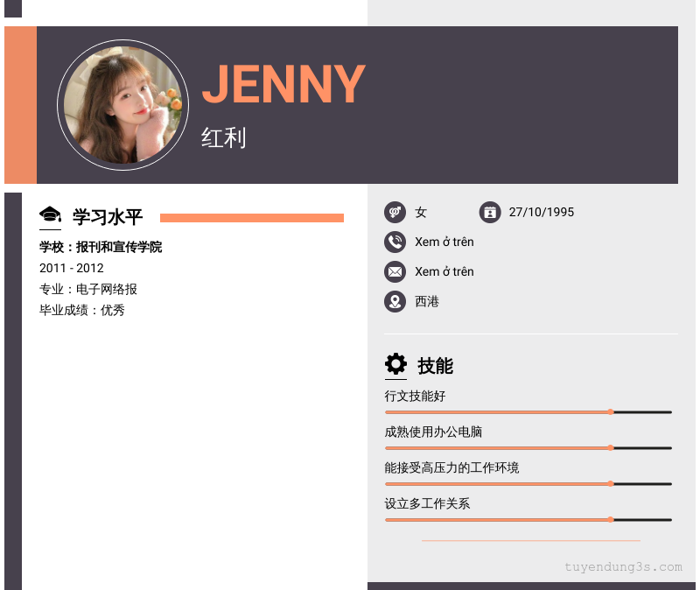Click Jenny's circular profile photo
Image resolution: width=700 pixels, height=590 pixels.
122,105
